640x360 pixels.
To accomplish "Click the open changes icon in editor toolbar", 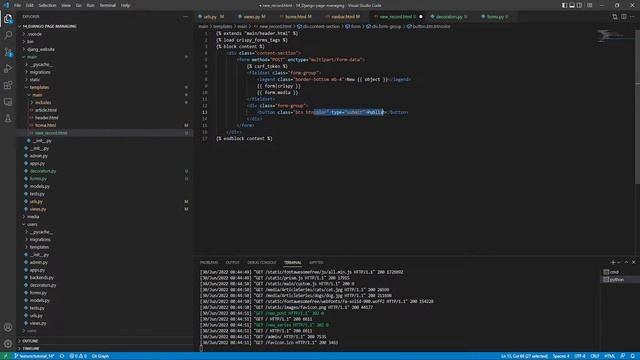I will tap(615, 17).
